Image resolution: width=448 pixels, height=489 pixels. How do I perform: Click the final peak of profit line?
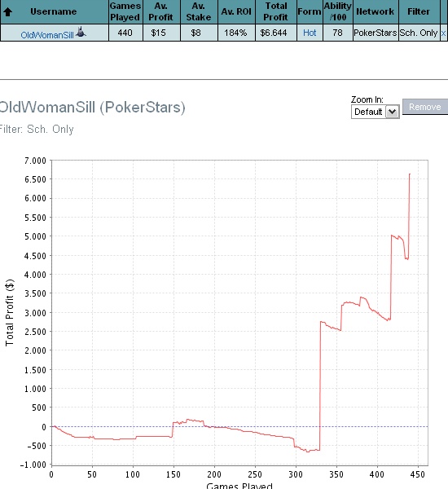click(x=410, y=174)
